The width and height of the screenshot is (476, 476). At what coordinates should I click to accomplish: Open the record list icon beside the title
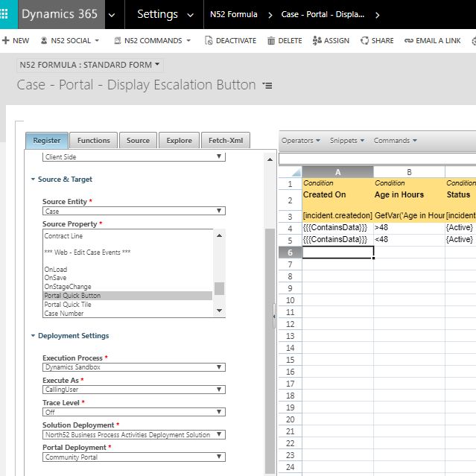tap(267, 86)
